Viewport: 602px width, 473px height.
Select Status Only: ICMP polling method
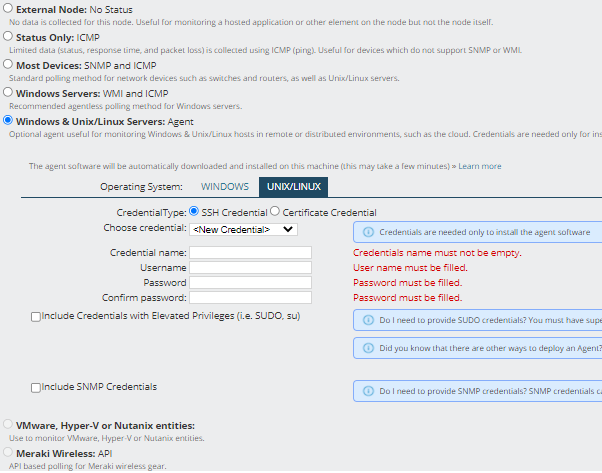(8, 36)
